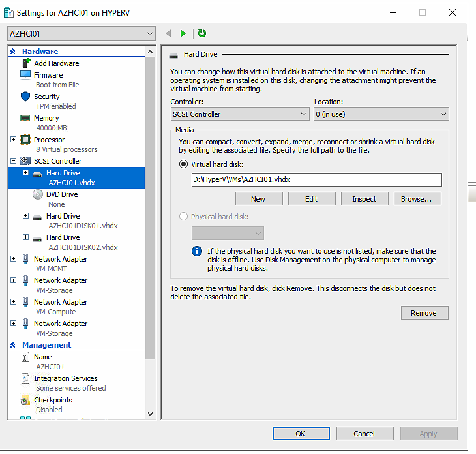The width and height of the screenshot is (476, 454).
Task: Open the AZHCI01 virtual machine selector dropdown
Action: 82,33
